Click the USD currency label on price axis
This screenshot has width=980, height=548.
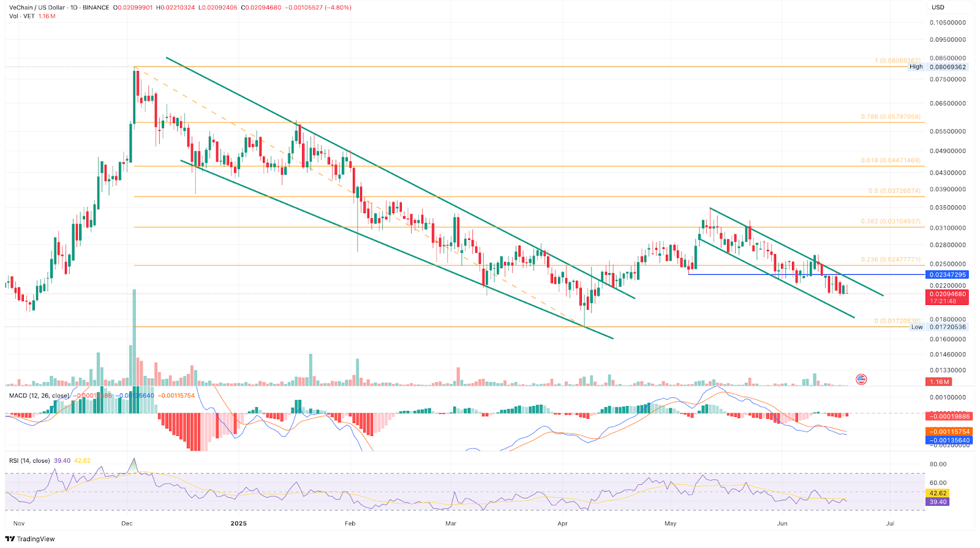(x=938, y=7)
